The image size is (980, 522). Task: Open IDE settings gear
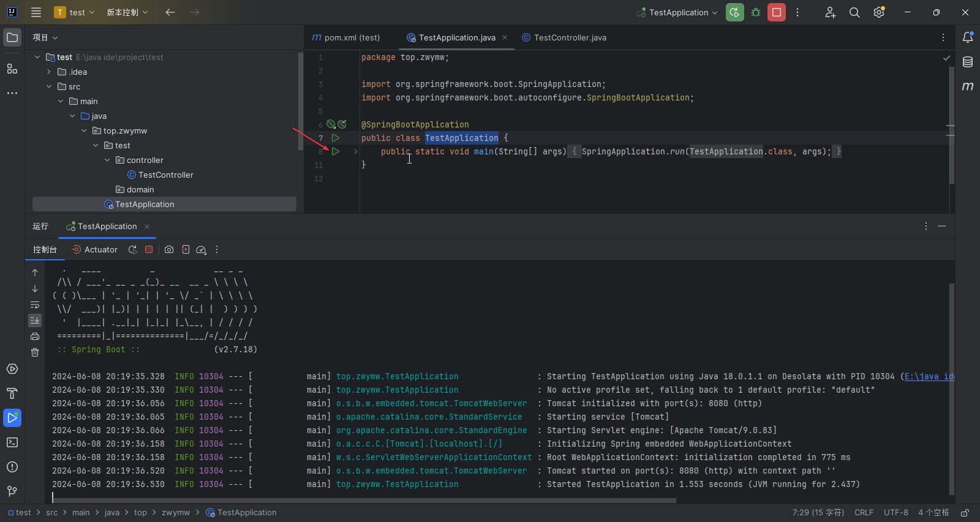879,12
